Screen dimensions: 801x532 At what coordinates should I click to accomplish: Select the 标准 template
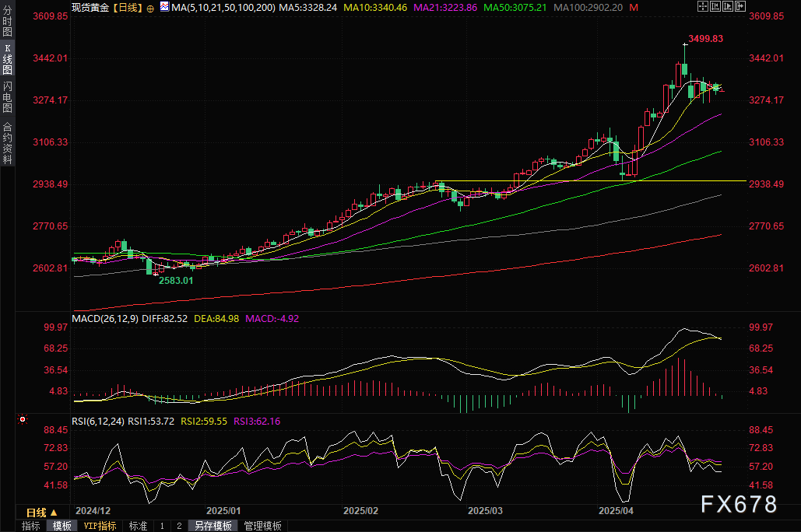coord(138,526)
